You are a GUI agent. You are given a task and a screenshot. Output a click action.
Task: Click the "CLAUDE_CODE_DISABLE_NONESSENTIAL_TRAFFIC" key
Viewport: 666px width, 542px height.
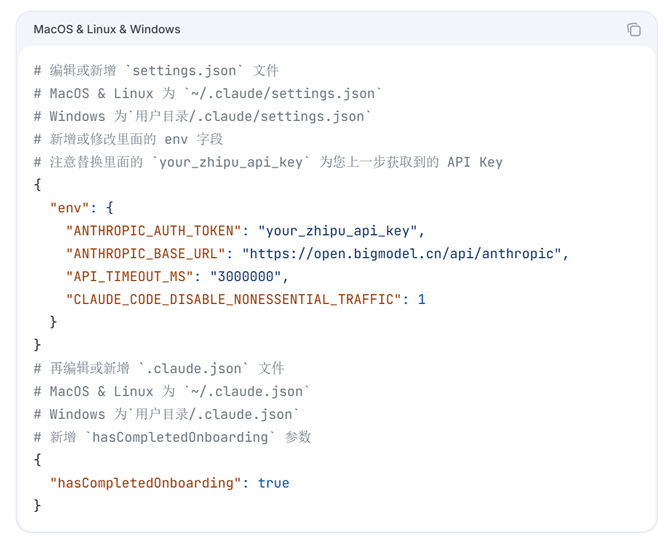tap(233, 300)
